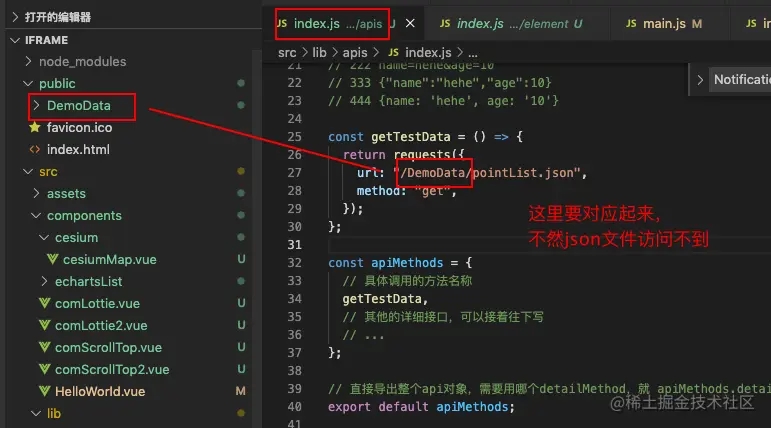This screenshot has height=428, width=771.
Task: Click U status badge of cesiumMap.vue
Action: [x=241, y=259]
